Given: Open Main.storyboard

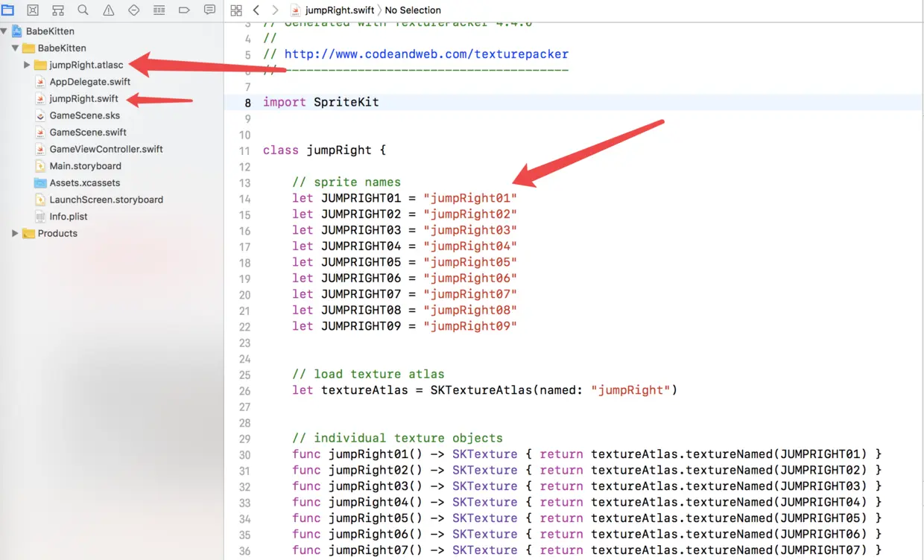Looking at the screenshot, I should [85, 166].
